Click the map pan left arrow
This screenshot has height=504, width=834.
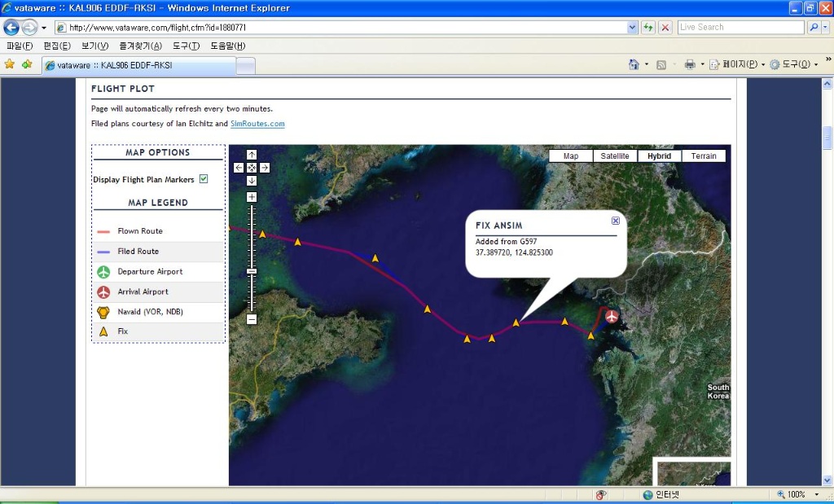click(x=239, y=168)
